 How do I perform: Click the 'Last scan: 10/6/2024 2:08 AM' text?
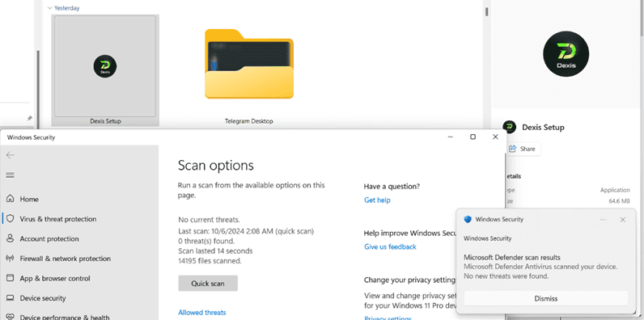pyautogui.click(x=246, y=231)
